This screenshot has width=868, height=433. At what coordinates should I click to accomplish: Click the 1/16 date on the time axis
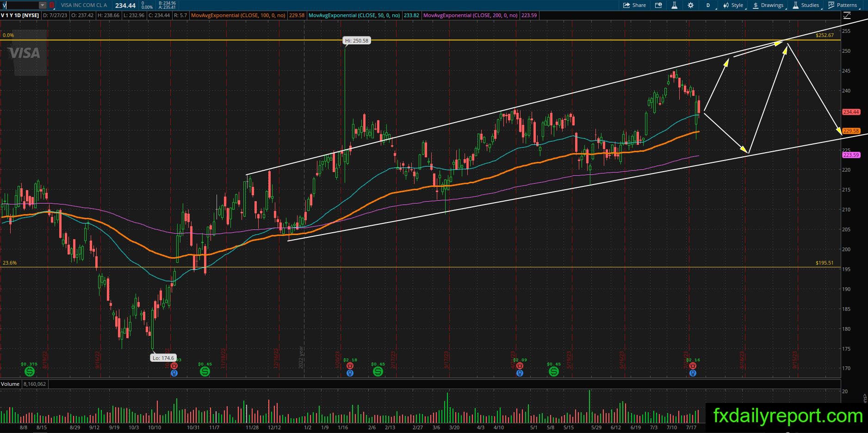click(343, 427)
